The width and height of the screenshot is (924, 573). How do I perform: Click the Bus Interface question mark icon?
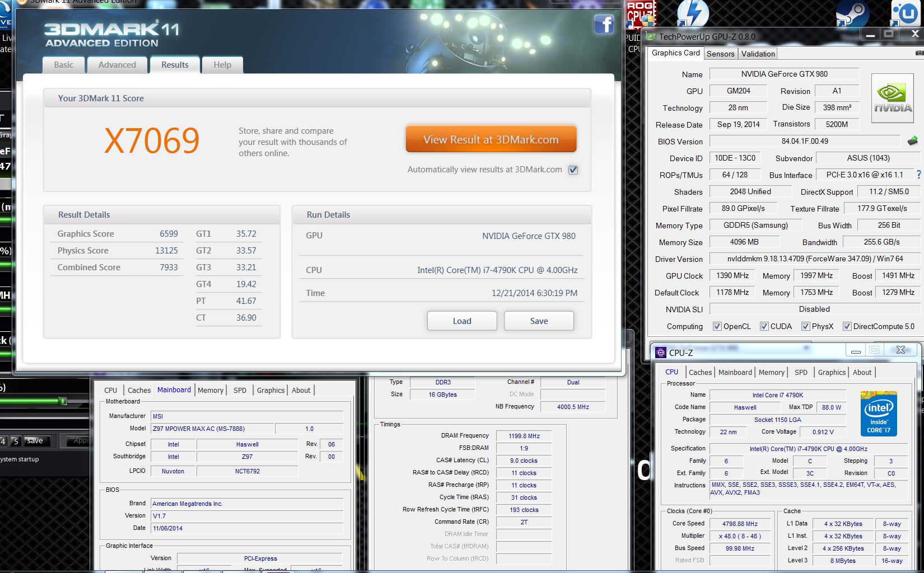pos(918,175)
